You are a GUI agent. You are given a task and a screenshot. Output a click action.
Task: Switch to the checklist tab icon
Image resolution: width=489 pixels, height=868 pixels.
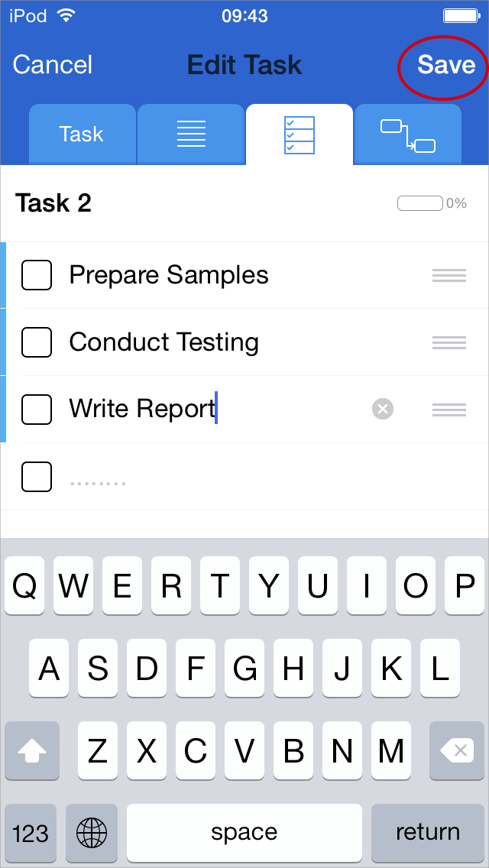click(299, 134)
